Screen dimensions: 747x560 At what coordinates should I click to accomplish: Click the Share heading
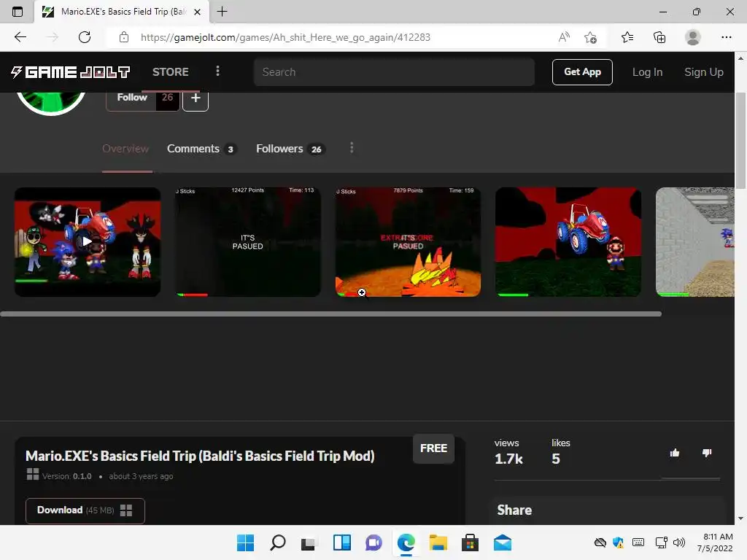pos(514,510)
